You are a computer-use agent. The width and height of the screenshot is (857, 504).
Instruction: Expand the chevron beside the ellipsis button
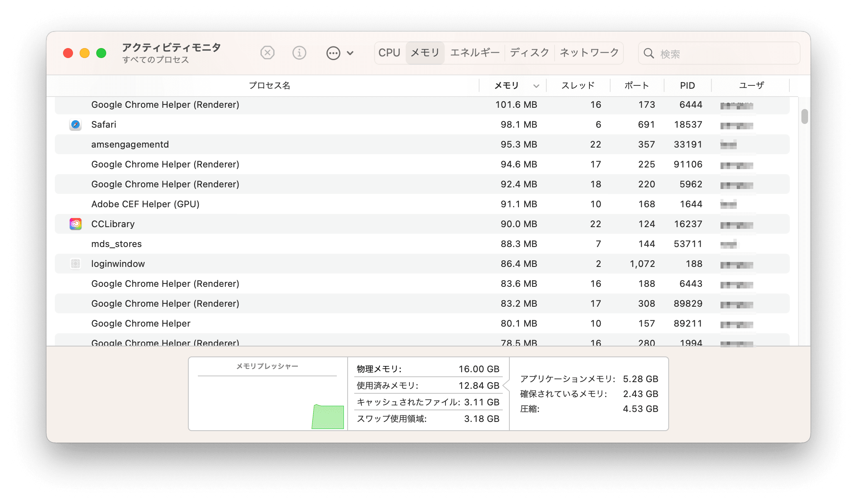350,53
